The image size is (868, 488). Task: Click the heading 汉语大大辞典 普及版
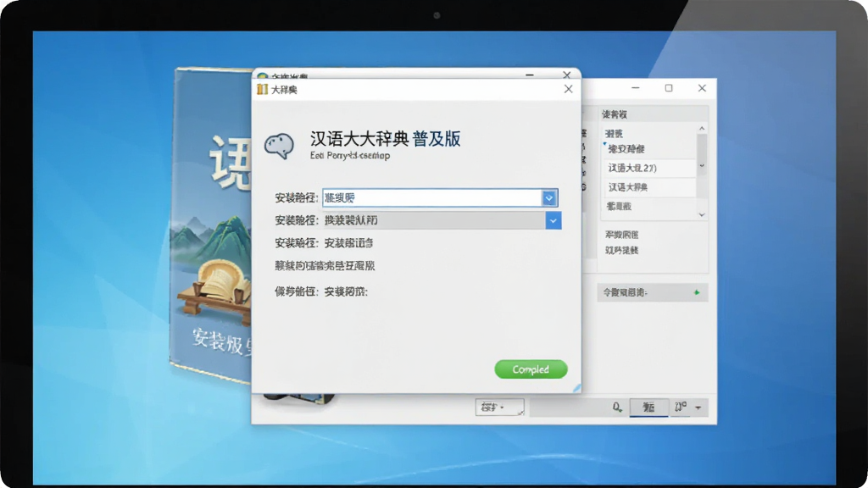pyautogui.click(x=386, y=139)
